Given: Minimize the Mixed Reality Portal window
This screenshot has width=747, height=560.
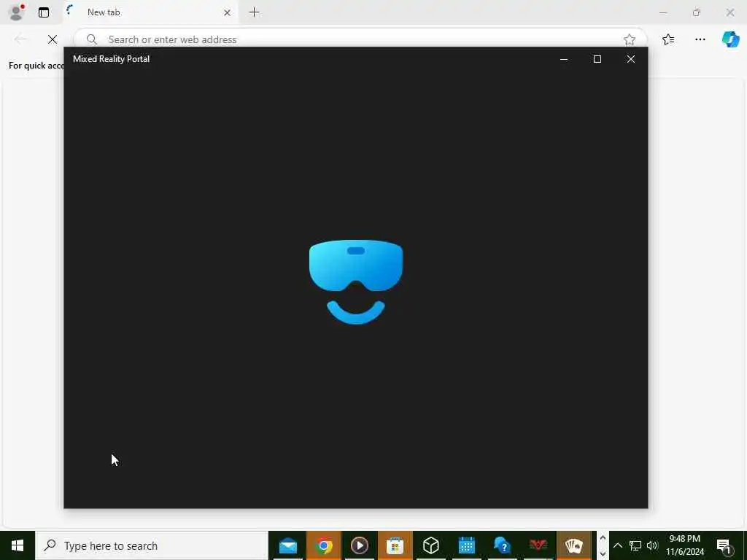Looking at the screenshot, I should coord(564,59).
